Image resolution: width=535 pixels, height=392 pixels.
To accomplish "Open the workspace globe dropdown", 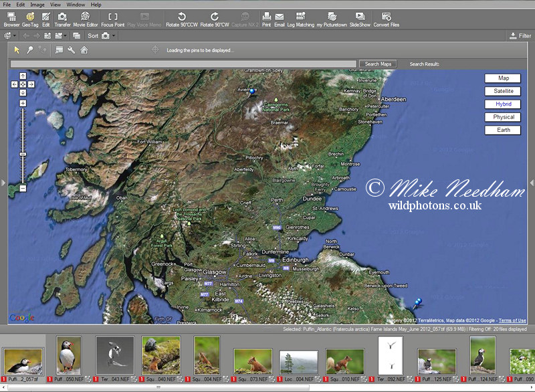I will point(9,36).
